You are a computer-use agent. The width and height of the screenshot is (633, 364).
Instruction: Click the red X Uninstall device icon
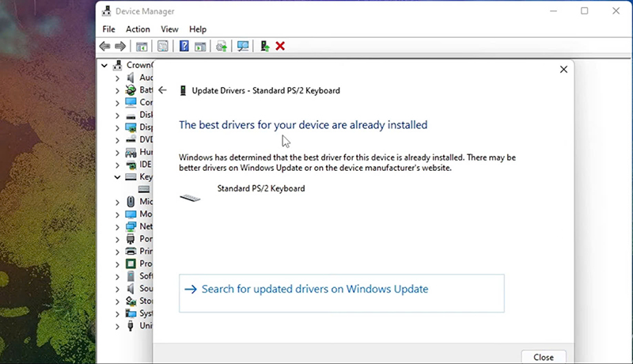280,47
